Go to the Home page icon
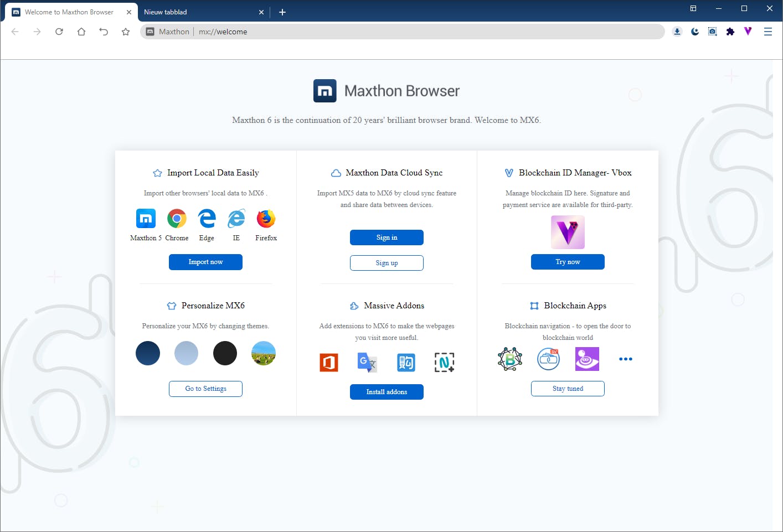The width and height of the screenshot is (783, 532). 81,32
